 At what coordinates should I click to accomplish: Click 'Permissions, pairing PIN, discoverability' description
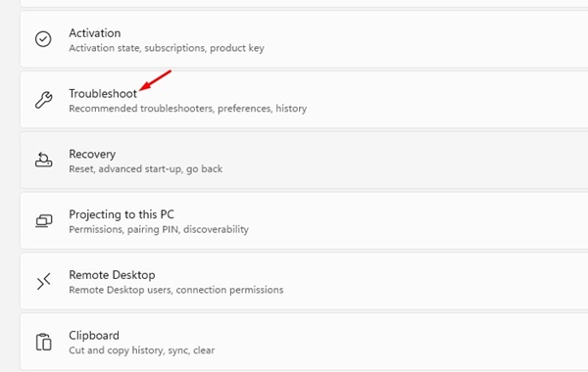159,229
